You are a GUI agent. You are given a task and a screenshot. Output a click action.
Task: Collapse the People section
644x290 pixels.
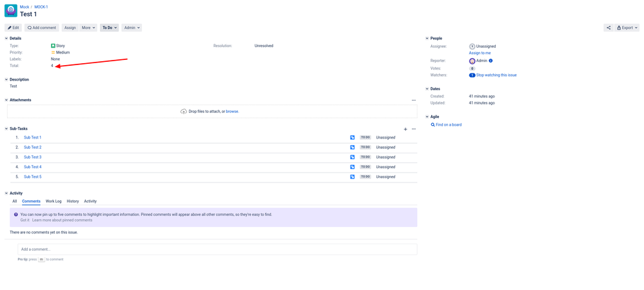click(427, 38)
